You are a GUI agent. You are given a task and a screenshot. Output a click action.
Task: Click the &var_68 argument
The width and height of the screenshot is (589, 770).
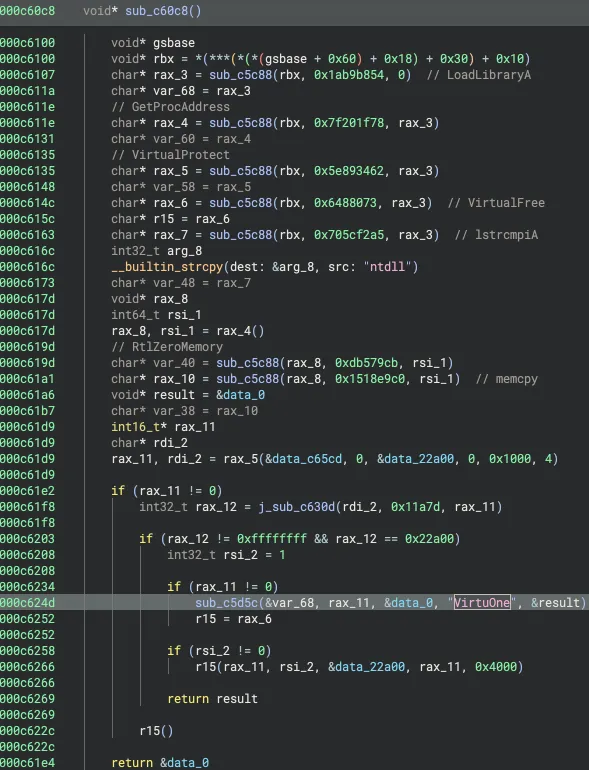[289, 603]
